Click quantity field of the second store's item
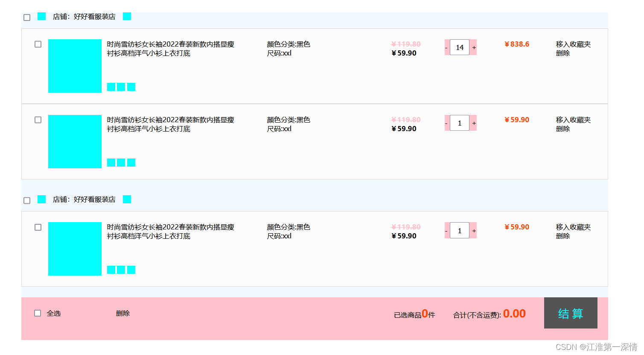Screen dimensions: 644x355 460,230
